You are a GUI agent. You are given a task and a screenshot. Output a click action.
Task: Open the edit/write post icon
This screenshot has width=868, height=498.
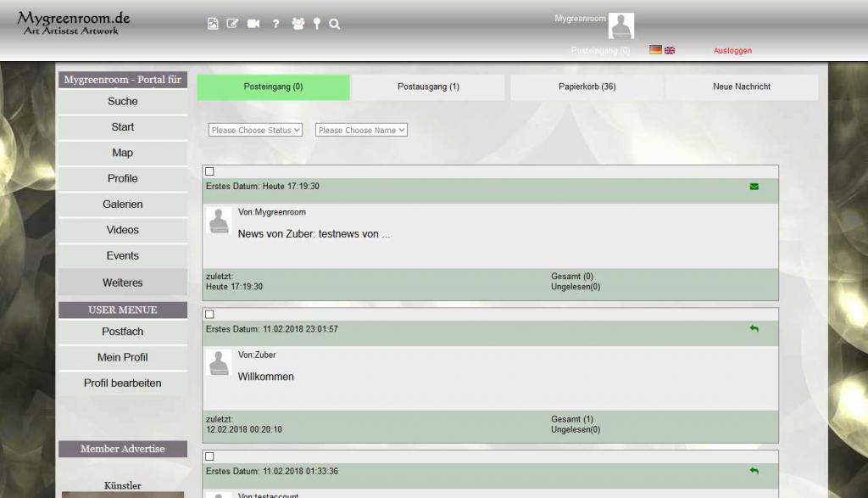click(x=232, y=23)
